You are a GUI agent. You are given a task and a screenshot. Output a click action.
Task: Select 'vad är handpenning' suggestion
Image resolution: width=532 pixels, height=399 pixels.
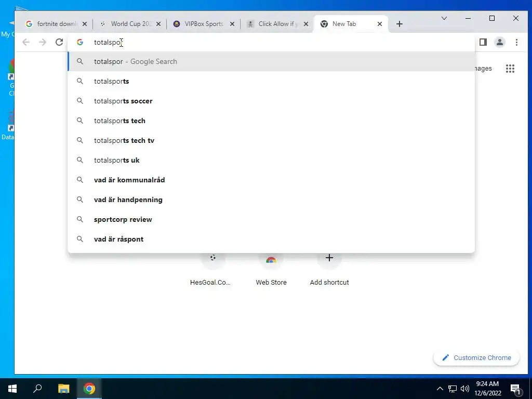tap(271, 199)
